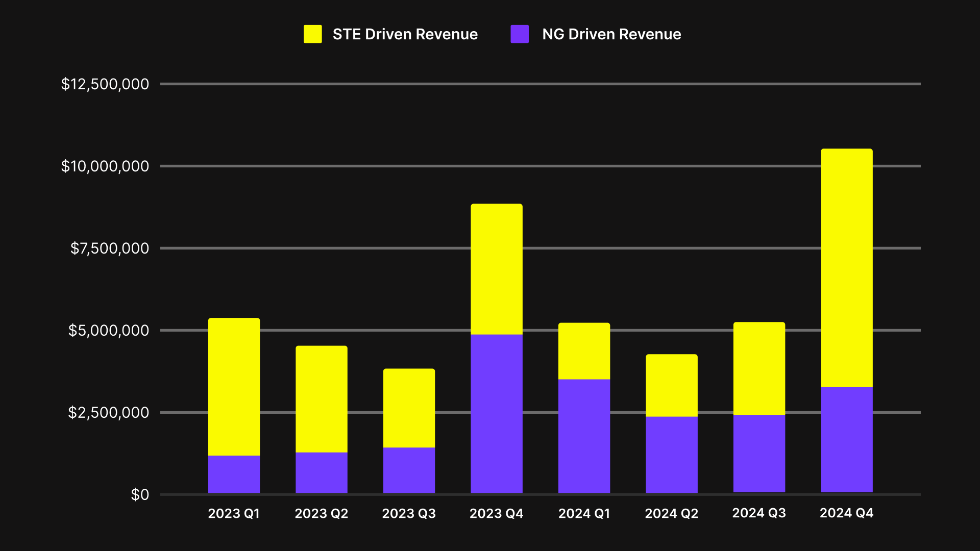This screenshot has height=551, width=980.
Task: Click the purple NG Driven Revenue legend swatch
Action: click(520, 34)
